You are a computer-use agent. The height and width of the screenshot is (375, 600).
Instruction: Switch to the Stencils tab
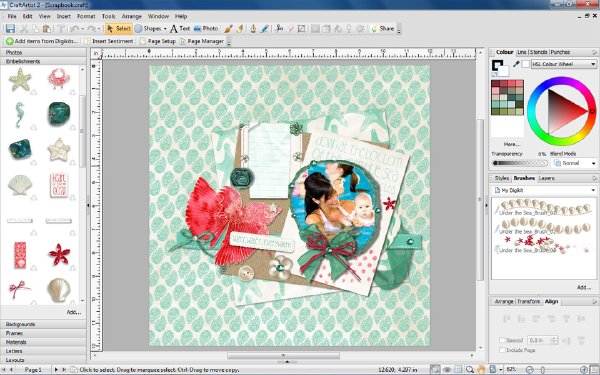538,52
